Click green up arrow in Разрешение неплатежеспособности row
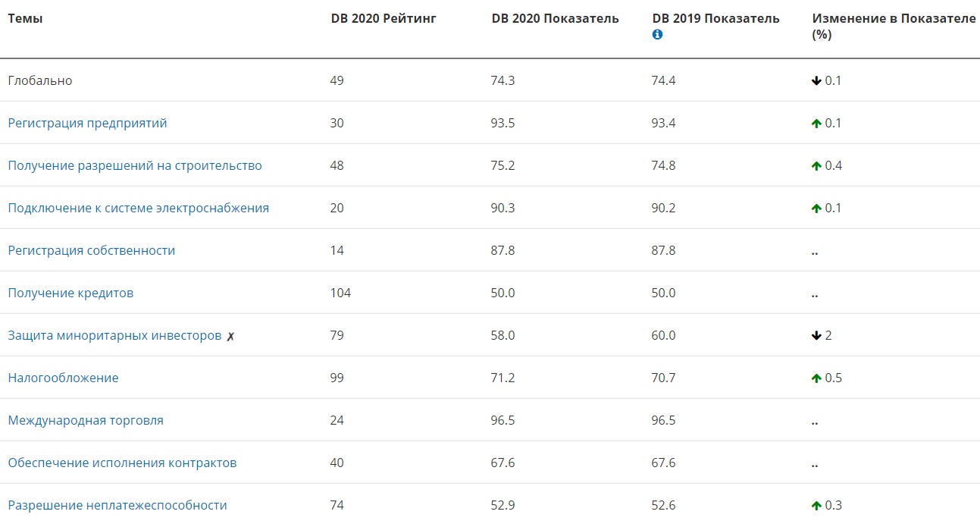980x524 pixels. pyautogui.click(x=816, y=506)
